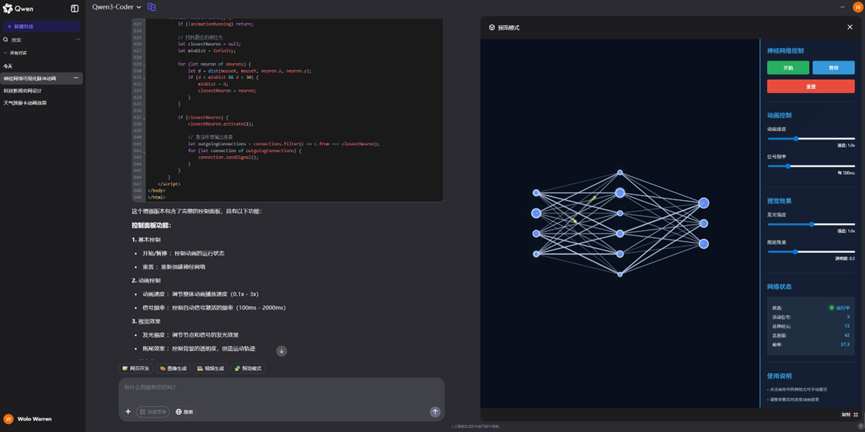Click the 神经网络控制 panel heading

click(785, 51)
